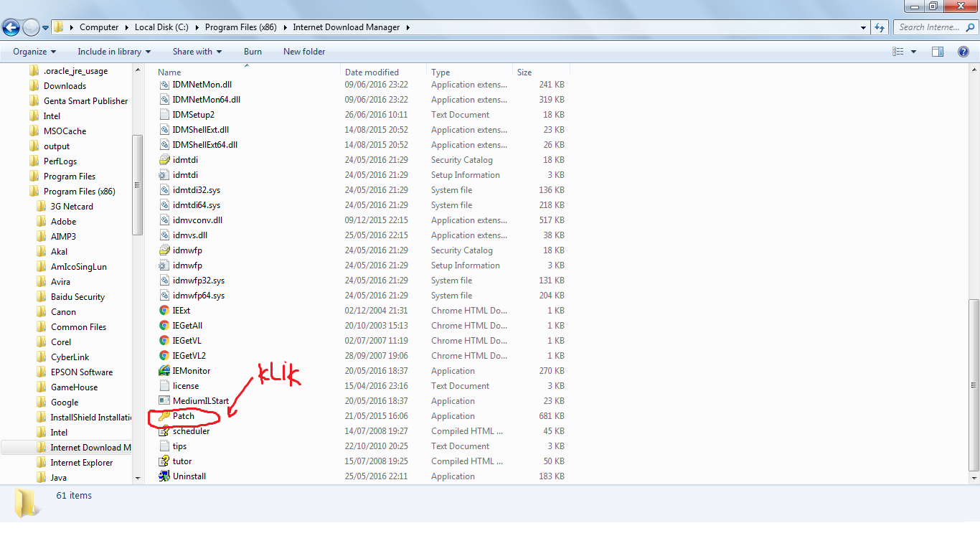
Task: Open the AIMP3 folder in the tree
Action: [x=63, y=237]
